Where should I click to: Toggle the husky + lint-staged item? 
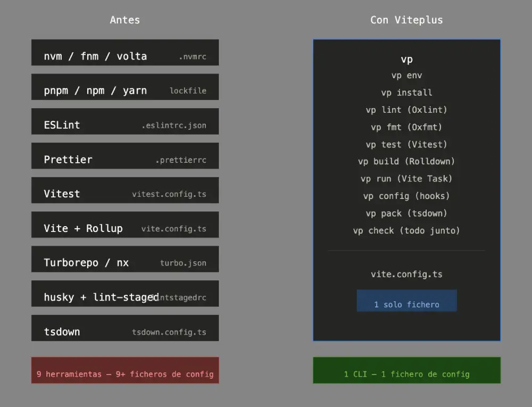[x=124, y=294]
